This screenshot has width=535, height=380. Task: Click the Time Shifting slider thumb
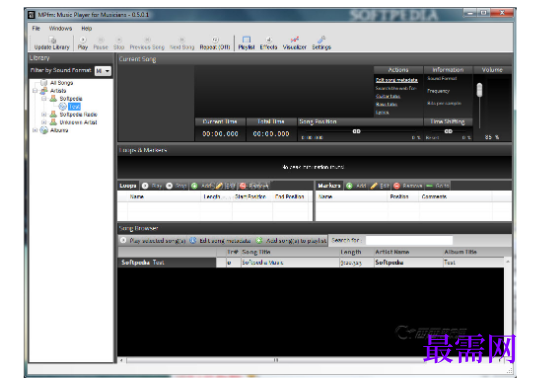click(x=448, y=131)
